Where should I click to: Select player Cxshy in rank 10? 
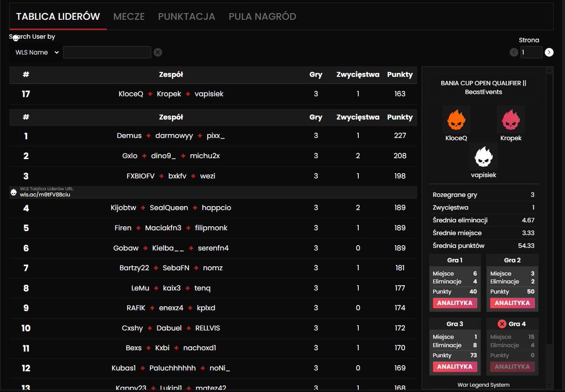coord(132,328)
